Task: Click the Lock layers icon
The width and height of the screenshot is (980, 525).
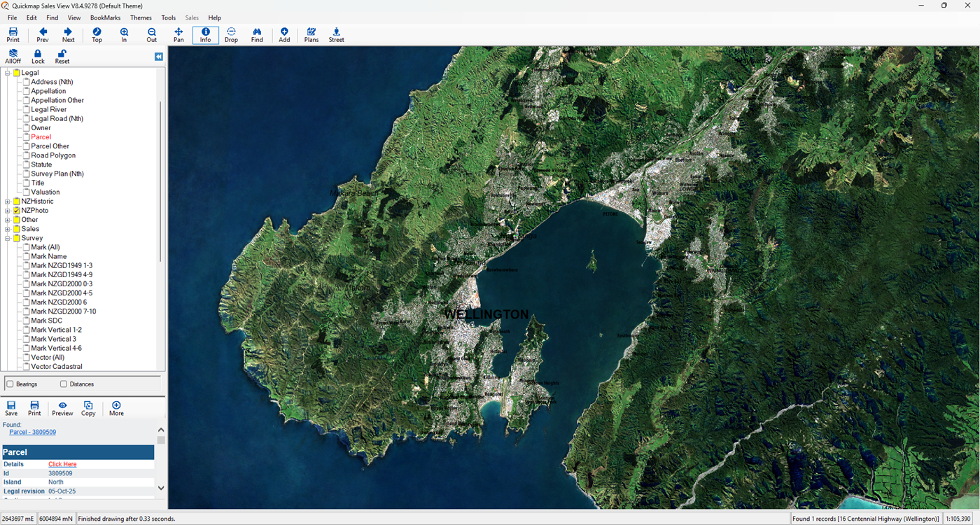Action: point(38,57)
